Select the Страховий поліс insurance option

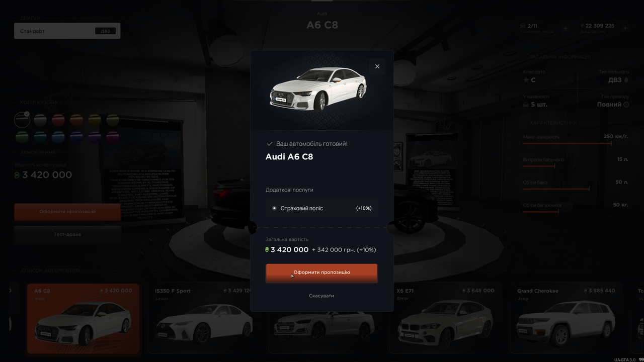point(322,208)
